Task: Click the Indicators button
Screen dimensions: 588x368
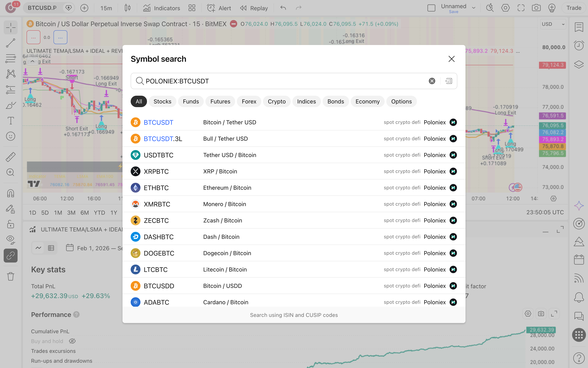Action: click(x=161, y=8)
